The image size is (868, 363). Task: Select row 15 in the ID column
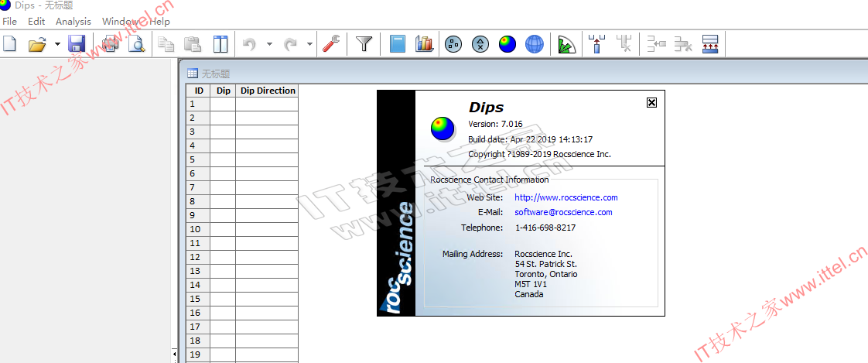click(x=198, y=299)
